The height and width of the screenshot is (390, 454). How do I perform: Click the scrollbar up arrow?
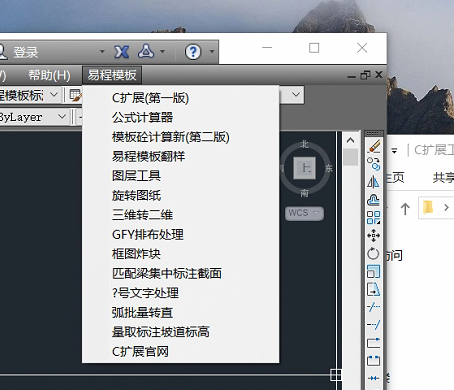(350, 140)
